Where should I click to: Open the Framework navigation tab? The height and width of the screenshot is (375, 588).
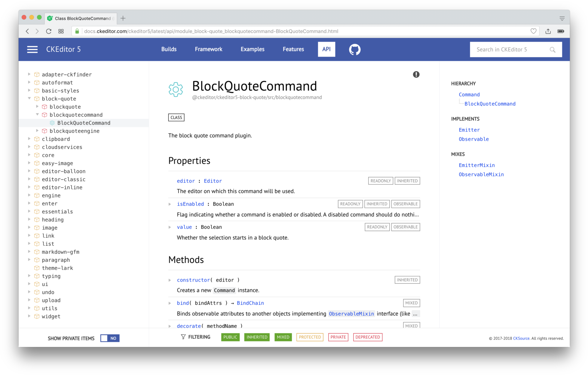tap(208, 49)
